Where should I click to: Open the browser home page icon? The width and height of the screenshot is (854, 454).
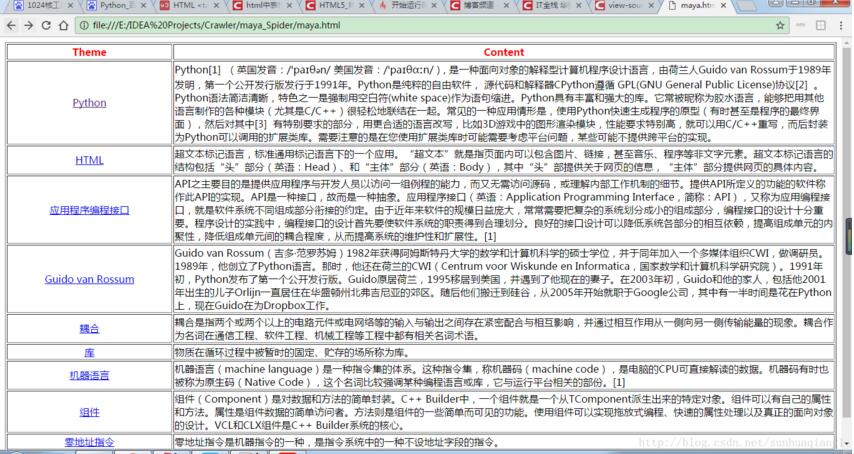tap(64, 26)
